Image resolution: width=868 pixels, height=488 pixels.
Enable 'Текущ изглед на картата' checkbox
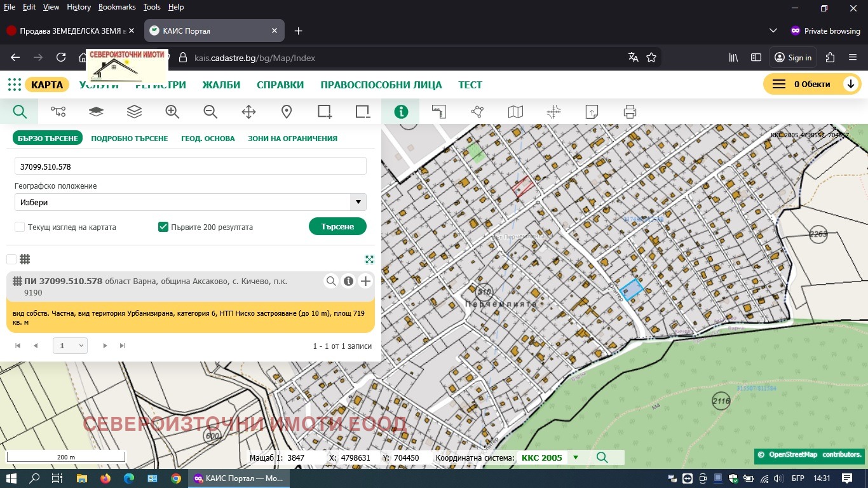[20, 227]
